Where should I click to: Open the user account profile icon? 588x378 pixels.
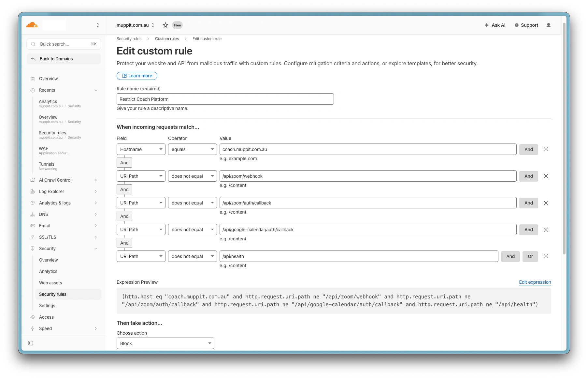(548, 25)
